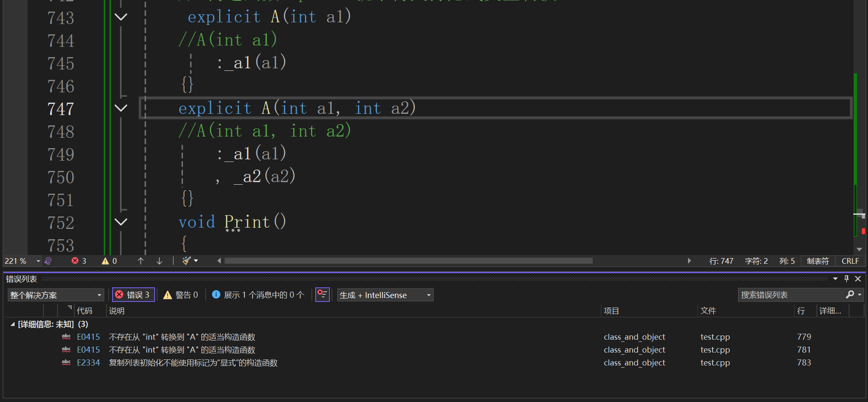Click the red error count indicator in the editor bar

click(79, 261)
